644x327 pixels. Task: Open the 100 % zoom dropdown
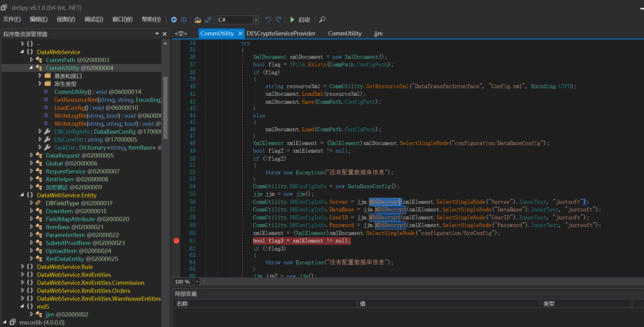pyautogui.click(x=197, y=282)
